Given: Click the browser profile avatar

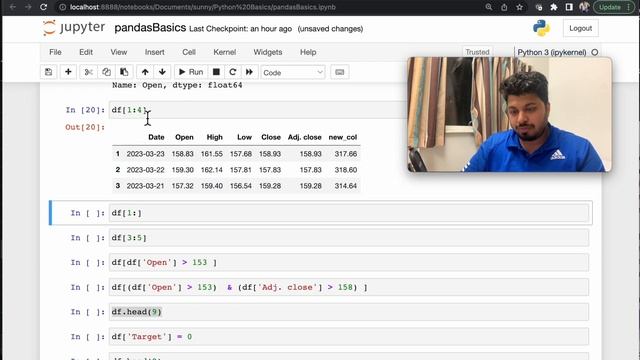Looking at the screenshot, I should (x=584, y=7).
